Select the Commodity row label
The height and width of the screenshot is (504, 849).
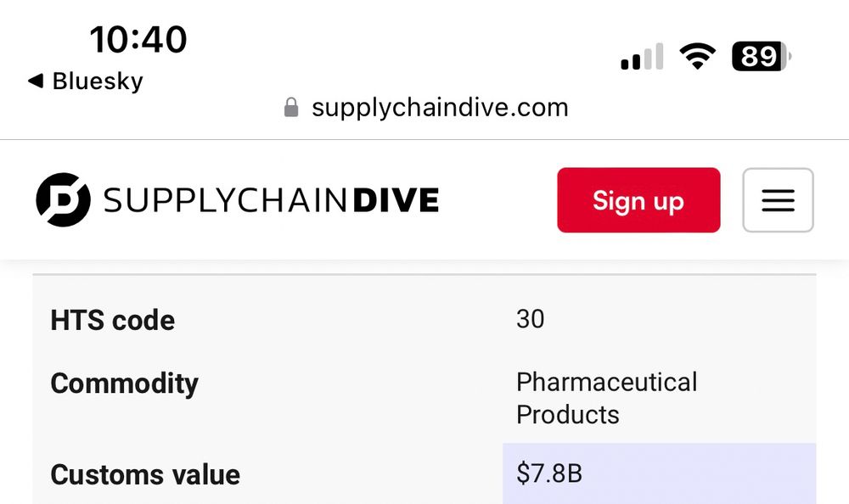pos(125,384)
